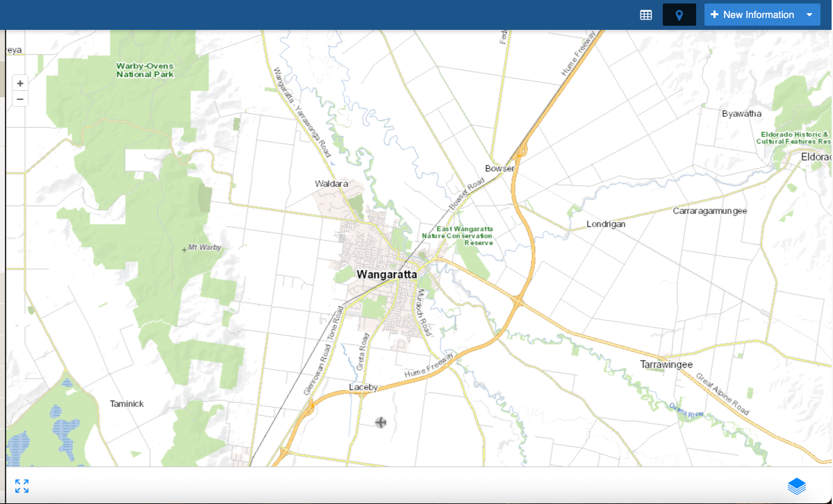Click the Londrigan locality label

(x=606, y=224)
